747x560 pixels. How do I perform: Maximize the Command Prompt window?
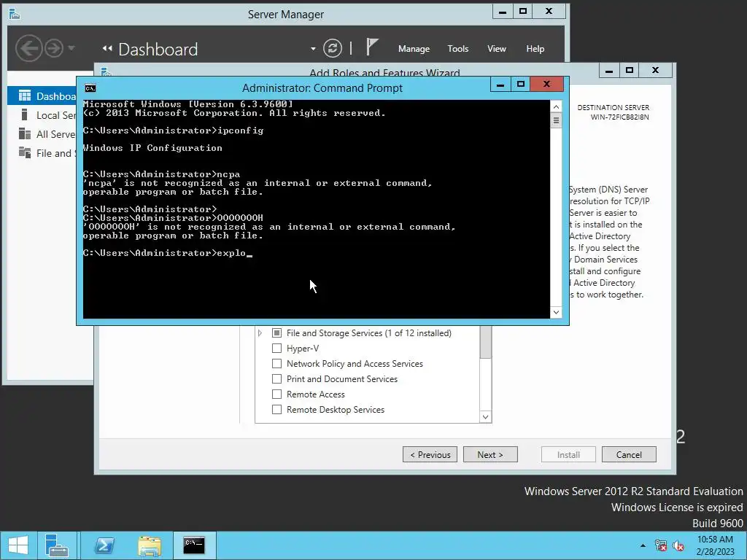click(x=520, y=85)
